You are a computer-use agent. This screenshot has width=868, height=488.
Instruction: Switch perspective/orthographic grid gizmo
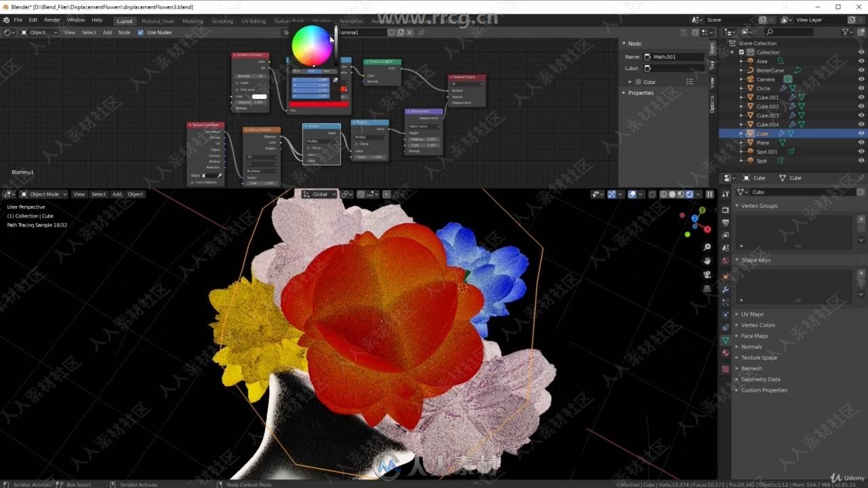click(x=707, y=289)
